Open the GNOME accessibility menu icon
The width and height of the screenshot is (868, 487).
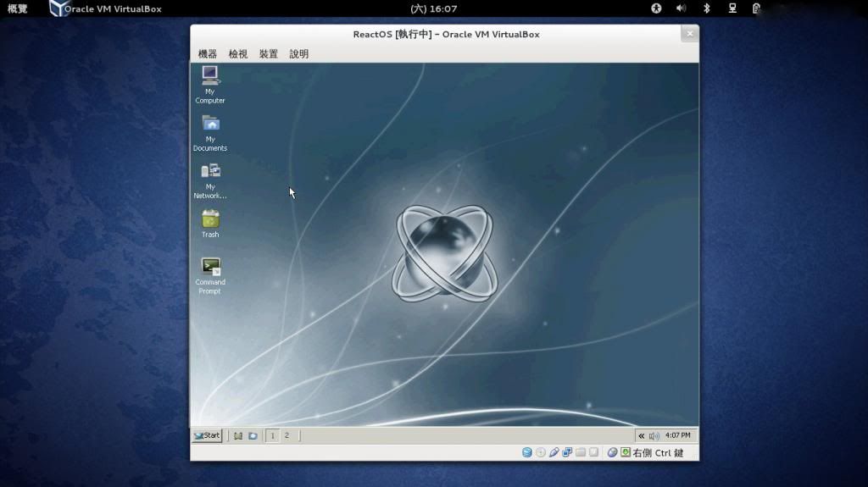click(x=656, y=8)
